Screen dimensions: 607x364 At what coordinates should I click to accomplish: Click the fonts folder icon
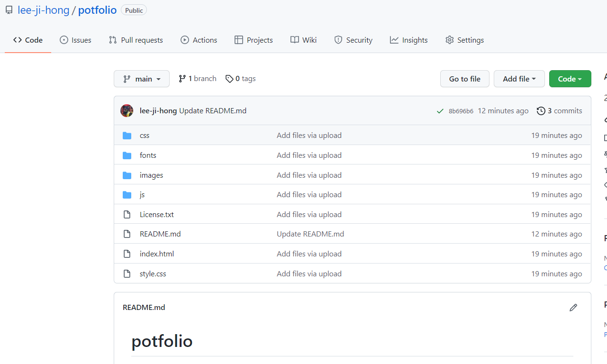point(127,155)
